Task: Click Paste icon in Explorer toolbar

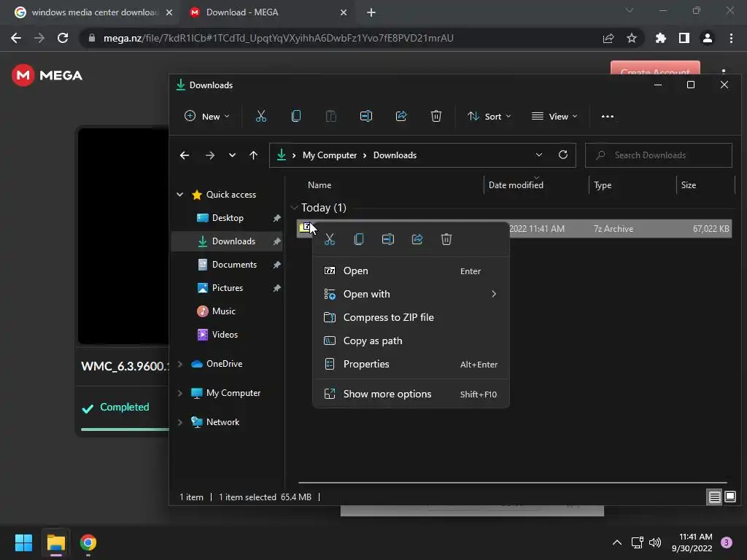Action: (330, 116)
